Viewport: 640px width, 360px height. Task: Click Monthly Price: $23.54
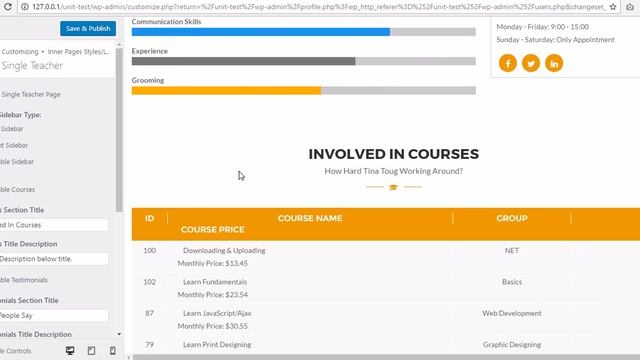click(213, 295)
